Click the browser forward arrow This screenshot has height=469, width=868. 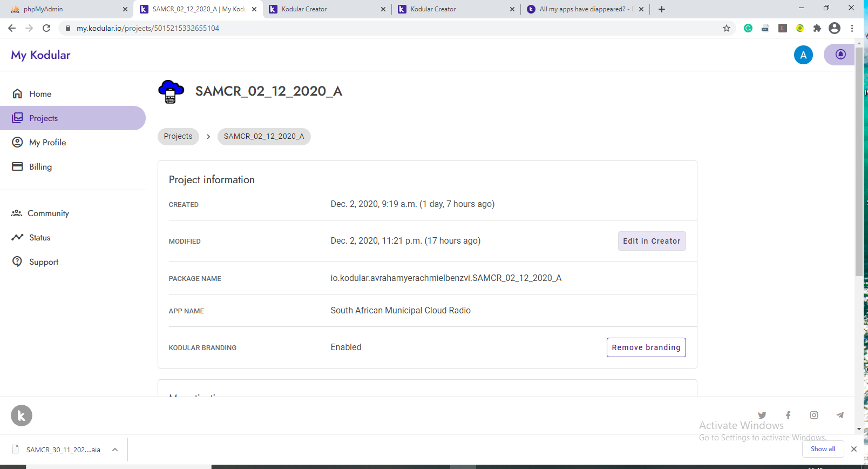[29, 28]
